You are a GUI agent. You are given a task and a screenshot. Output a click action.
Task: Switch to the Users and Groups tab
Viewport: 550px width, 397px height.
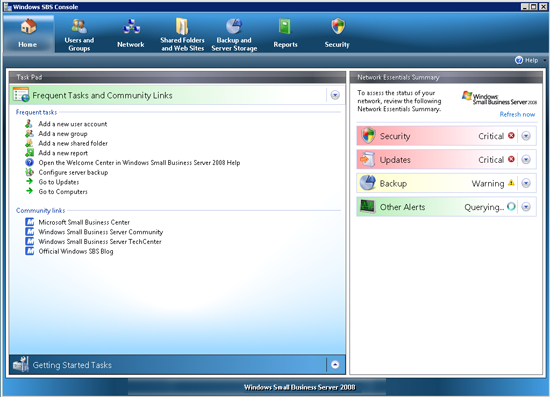79,34
